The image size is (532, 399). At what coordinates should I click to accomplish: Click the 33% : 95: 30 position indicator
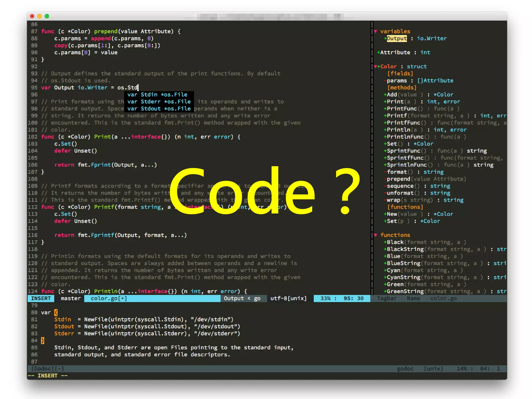(x=342, y=298)
